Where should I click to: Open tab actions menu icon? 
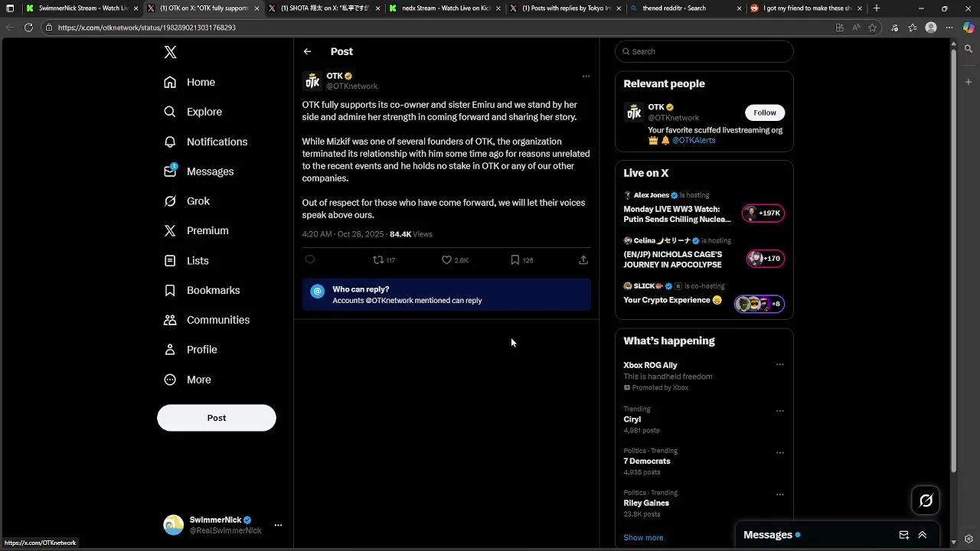pos(10,8)
